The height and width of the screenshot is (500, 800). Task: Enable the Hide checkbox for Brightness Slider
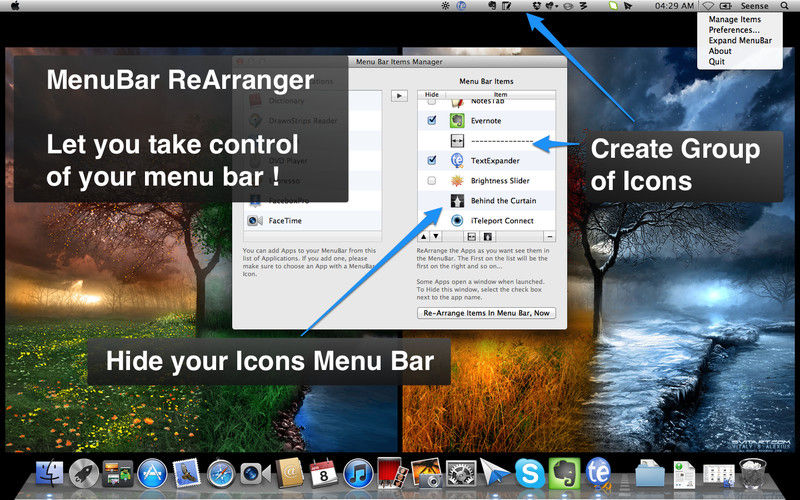tap(432, 181)
